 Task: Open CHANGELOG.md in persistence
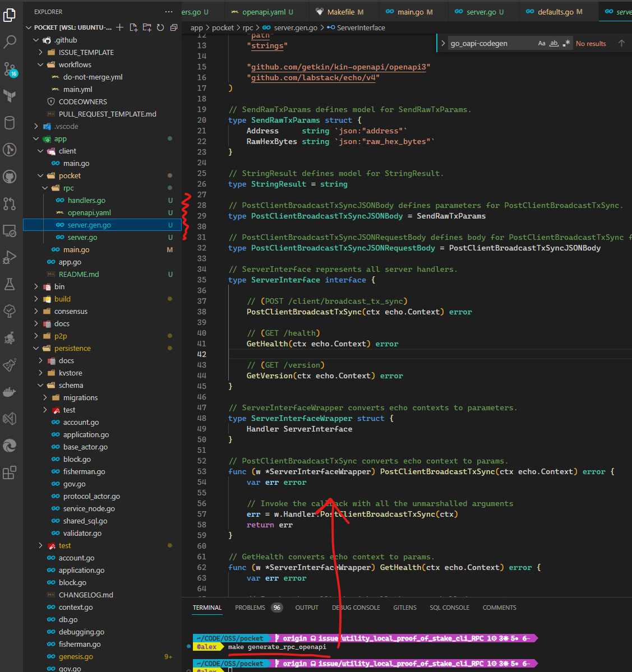tap(86, 595)
